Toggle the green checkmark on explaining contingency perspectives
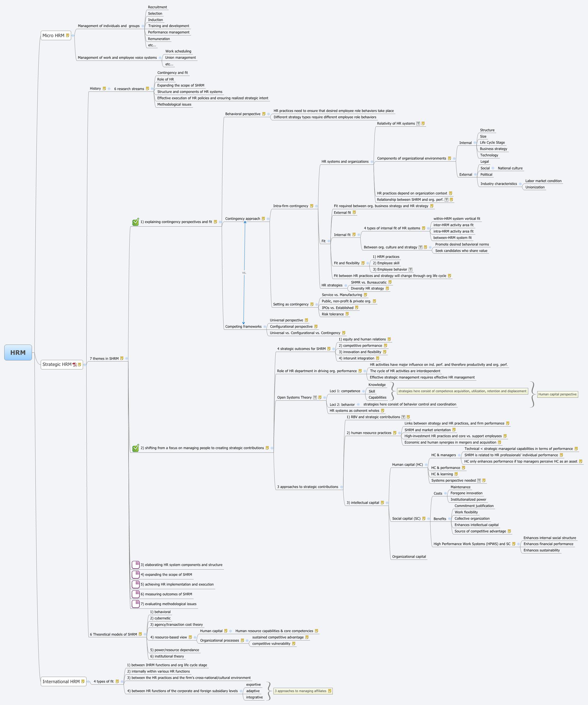 tap(135, 222)
